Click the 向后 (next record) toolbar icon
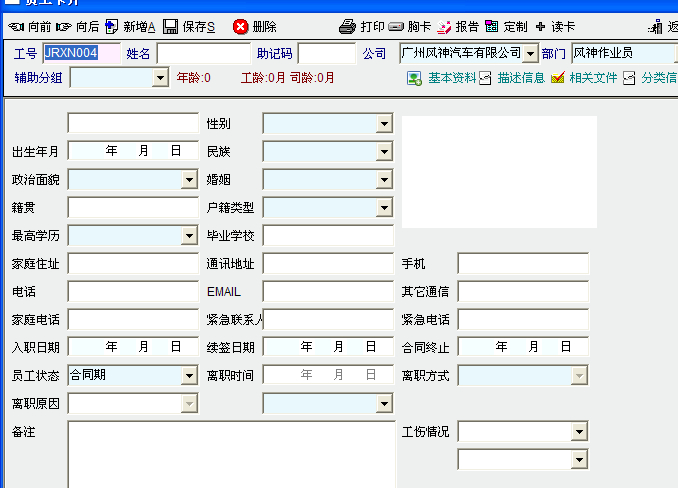This screenshot has width=678, height=488. pos(64,27)
